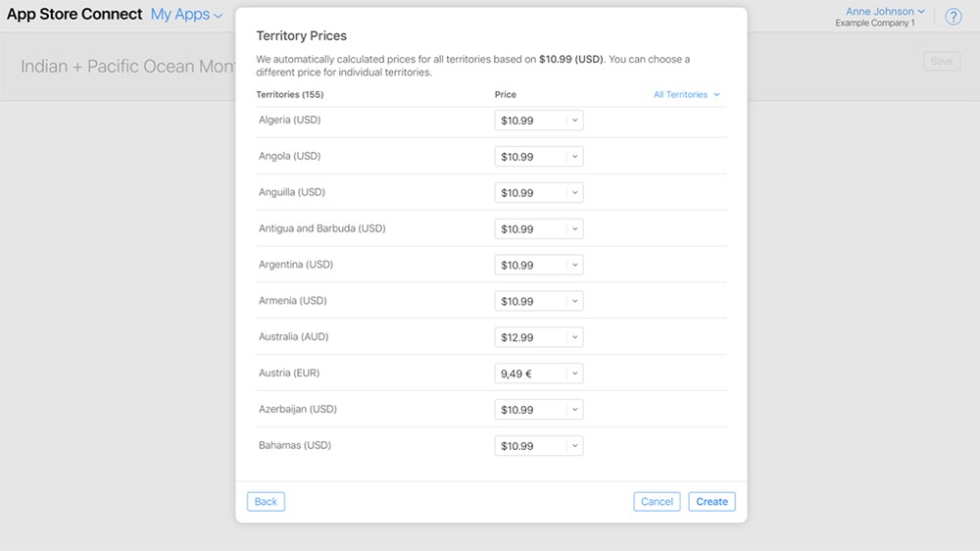Open the Austria 9,49 € price dropdown
The height and width of the screenshot is (551, 980).
(539, 374)
